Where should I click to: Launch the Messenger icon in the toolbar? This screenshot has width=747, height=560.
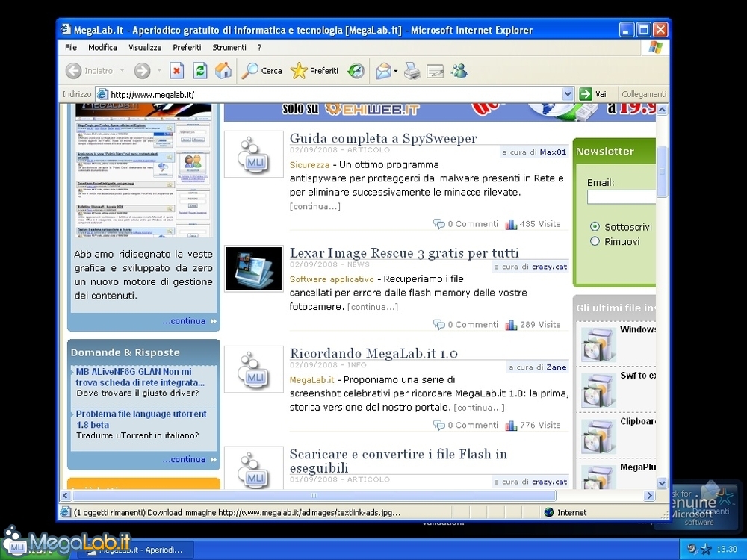click(459, 71)
